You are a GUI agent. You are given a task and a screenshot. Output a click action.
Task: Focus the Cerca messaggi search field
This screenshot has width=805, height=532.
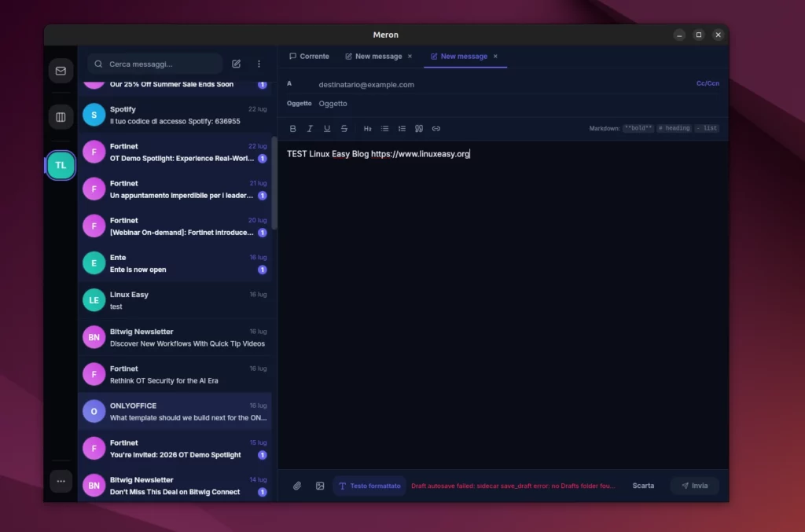(x=155, y=64)
